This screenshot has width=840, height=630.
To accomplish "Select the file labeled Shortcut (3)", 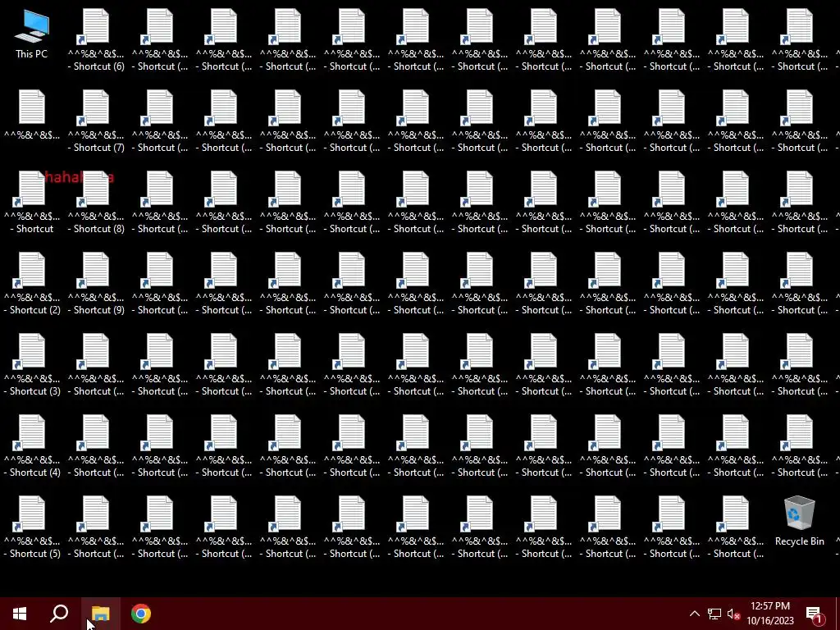I will point(32,365).
